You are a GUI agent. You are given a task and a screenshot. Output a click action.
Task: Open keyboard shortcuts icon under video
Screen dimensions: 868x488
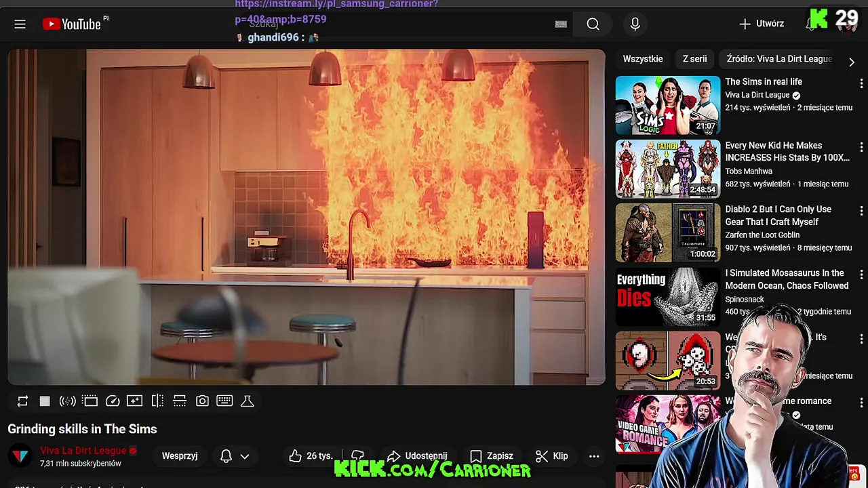tap(224, 401)
